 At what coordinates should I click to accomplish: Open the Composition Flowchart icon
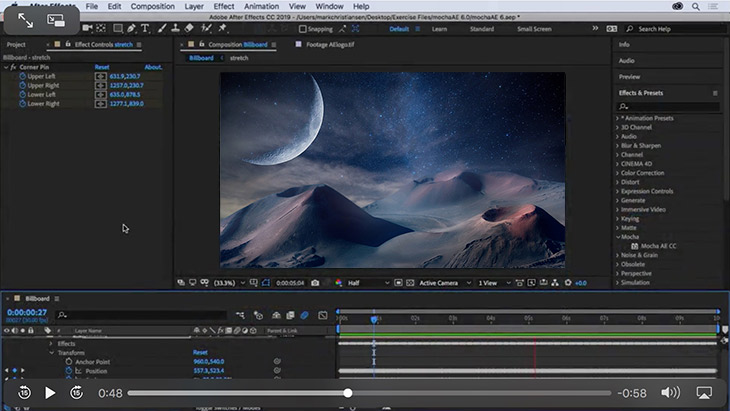[555, 283]
